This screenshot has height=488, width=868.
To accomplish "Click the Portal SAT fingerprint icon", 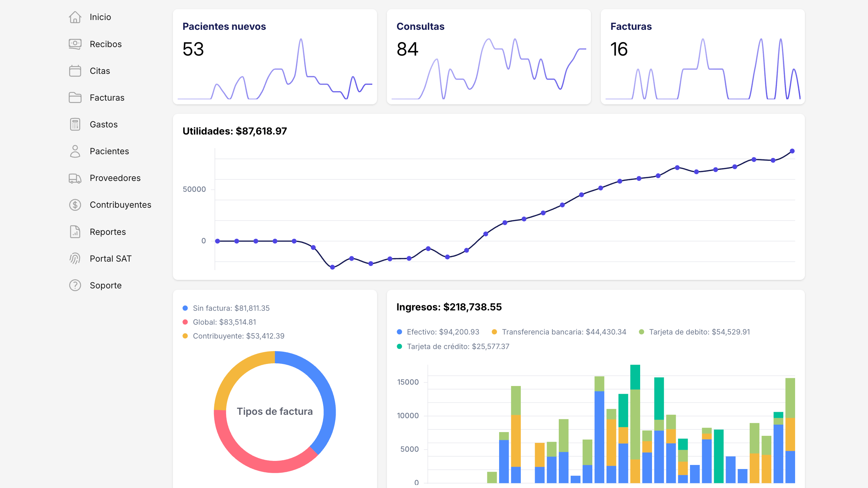I will [75, 259].
